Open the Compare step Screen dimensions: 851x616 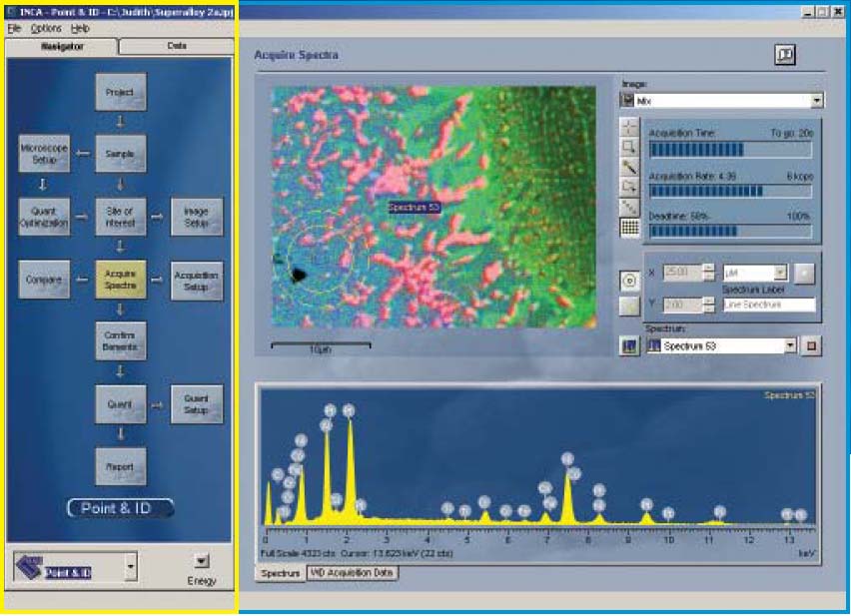point(44,280)
